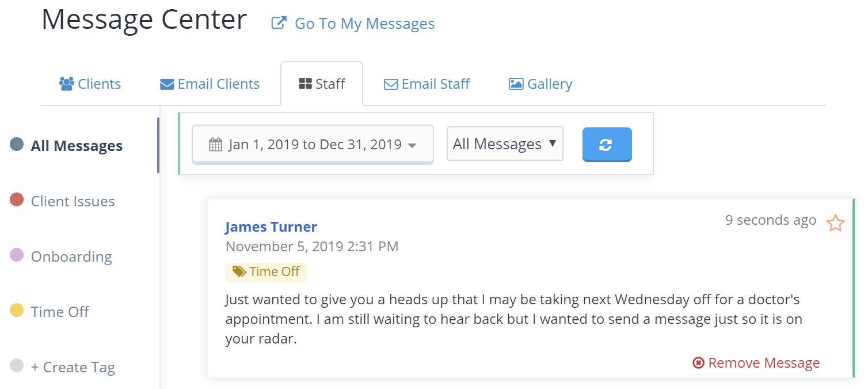The height and width of the screenshot is (389, 868).
Task: Open James Turner's profile link
Action: 271,227
